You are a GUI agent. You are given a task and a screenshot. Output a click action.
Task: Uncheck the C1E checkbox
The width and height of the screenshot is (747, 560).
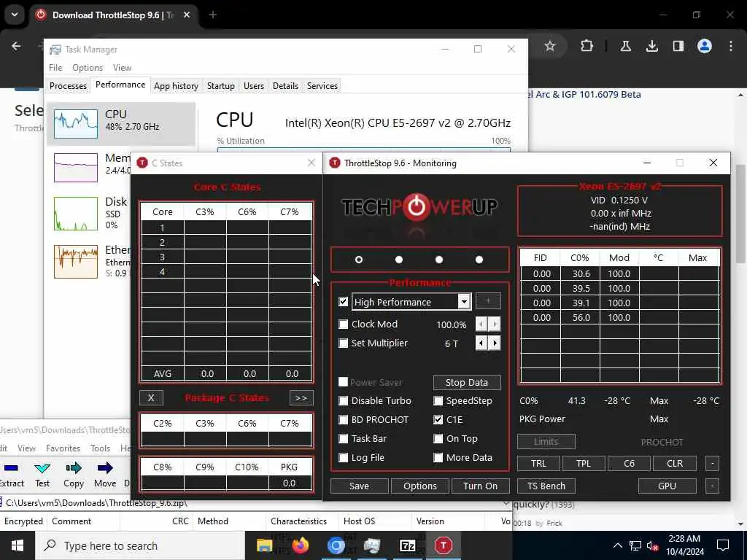tap(438, 420)
